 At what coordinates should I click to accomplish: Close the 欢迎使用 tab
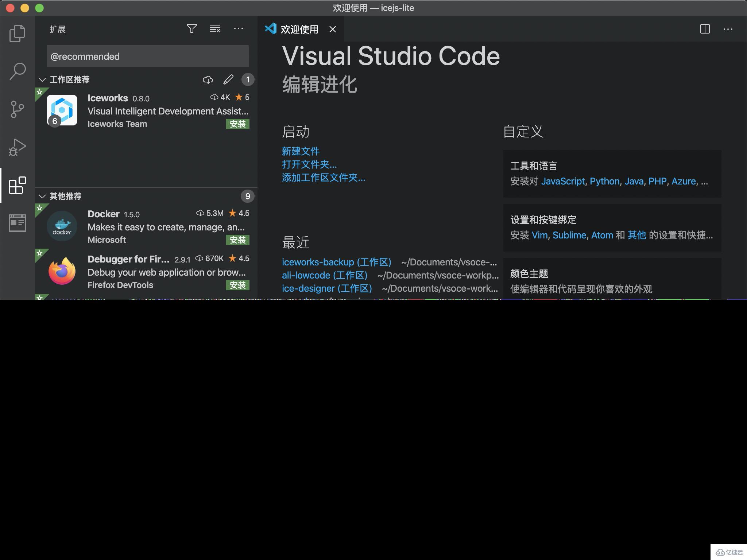coord(333,29)
